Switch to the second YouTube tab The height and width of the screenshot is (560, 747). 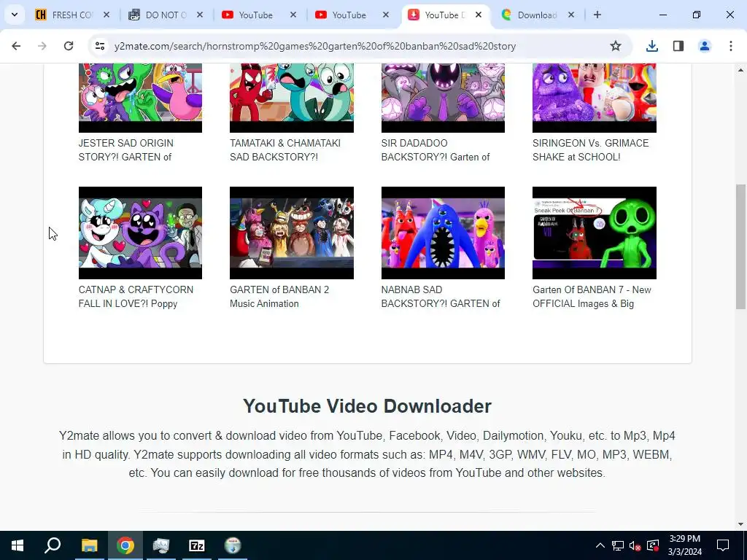pos(349,15)
